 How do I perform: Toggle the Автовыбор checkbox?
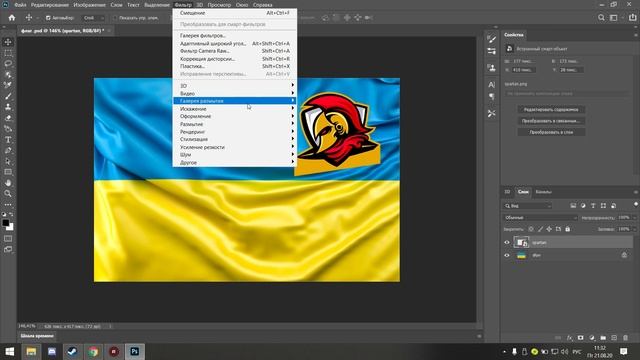click(48, 18)
